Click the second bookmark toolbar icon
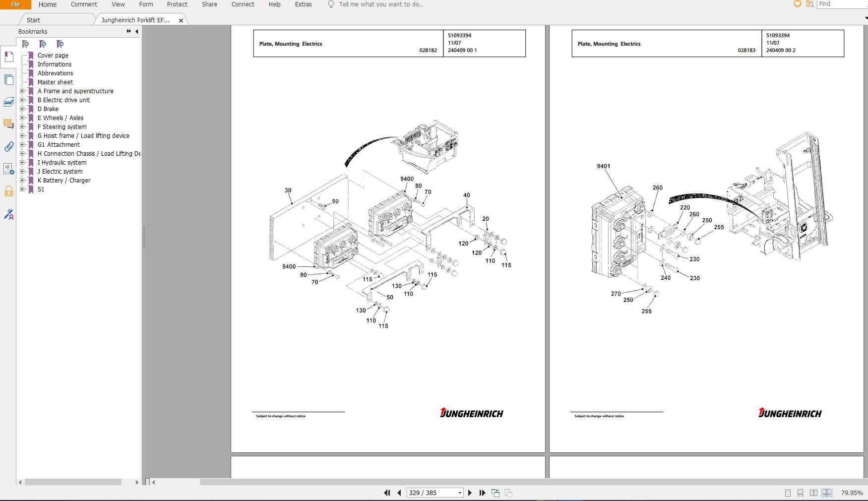868x501 pixels. click(43, 44)
